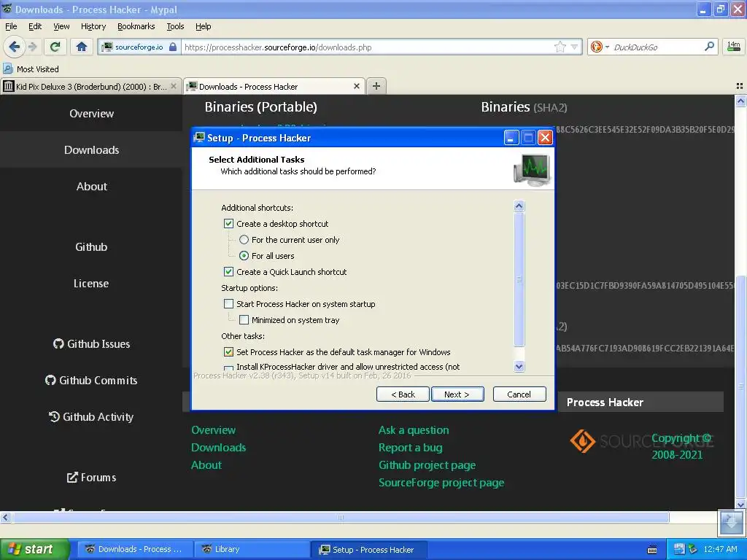Open the Edit menu
The image size is (747, 560).
(35, 26)
